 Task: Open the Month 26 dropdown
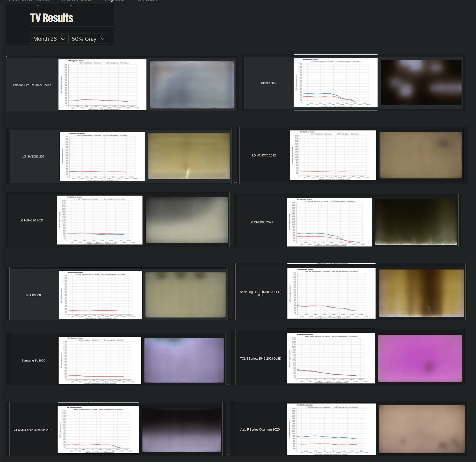[x=49, y=39]
